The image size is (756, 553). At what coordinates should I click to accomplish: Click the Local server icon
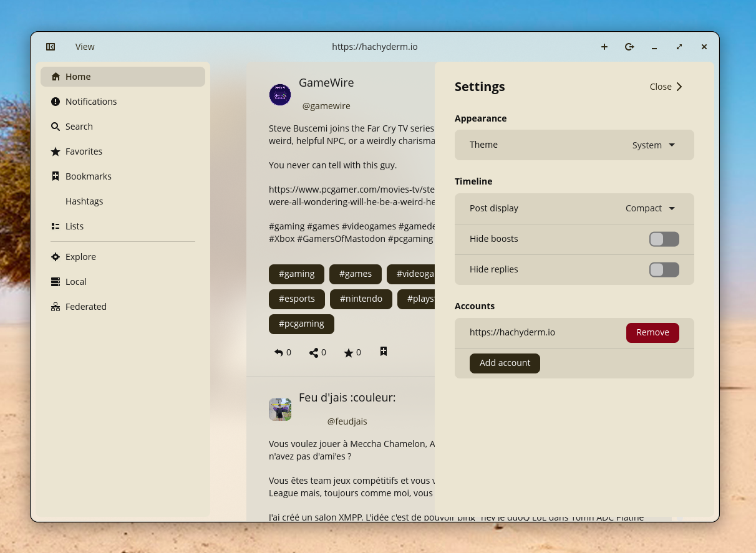[x=56, y=282]
